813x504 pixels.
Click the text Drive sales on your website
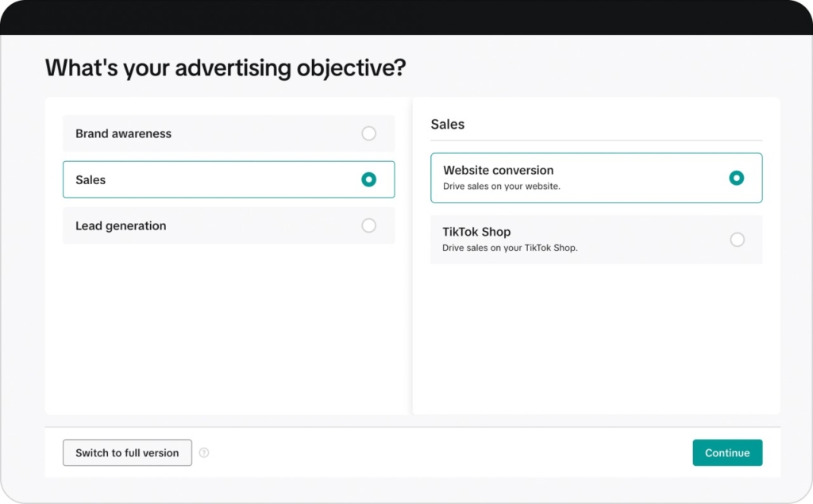tap(501, 186)
